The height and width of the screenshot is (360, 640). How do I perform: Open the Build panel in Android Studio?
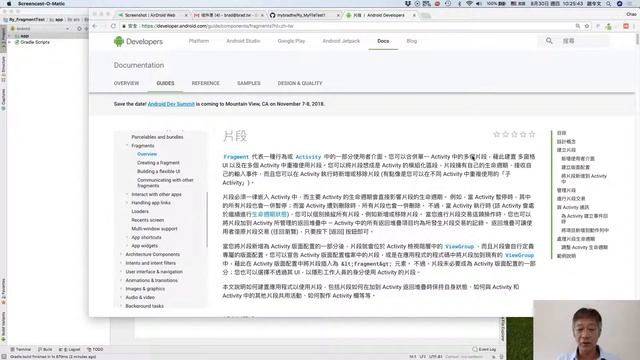click(x=45, y=349)
